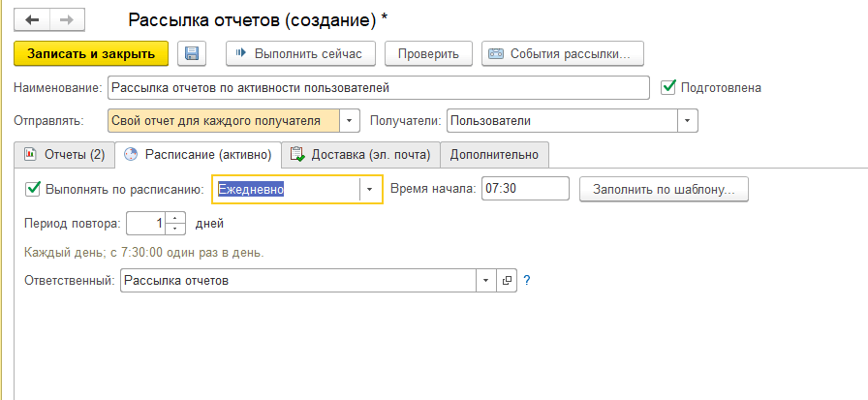Viewport: 868px width, 400px height.
Task: Uncheck Выполнять по расписанию checkbox
Action: click(x=33, y=189)
